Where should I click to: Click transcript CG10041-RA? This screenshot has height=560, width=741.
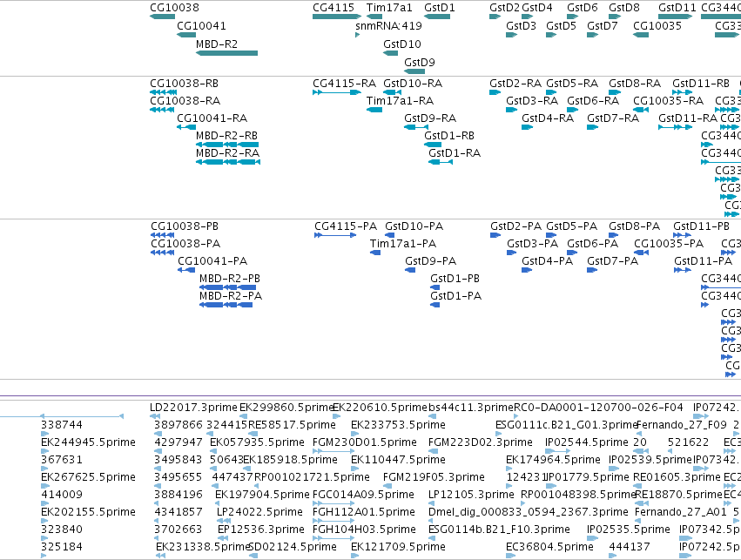tap(186, 127)
